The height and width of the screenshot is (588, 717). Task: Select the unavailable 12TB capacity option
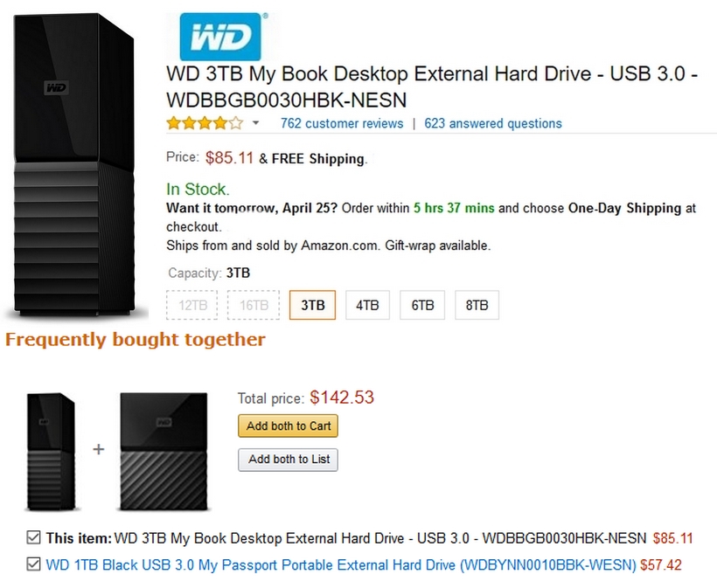(193, 306)
